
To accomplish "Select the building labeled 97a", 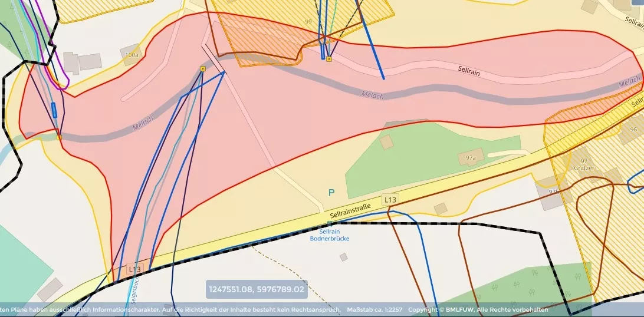I will (471, 157).
